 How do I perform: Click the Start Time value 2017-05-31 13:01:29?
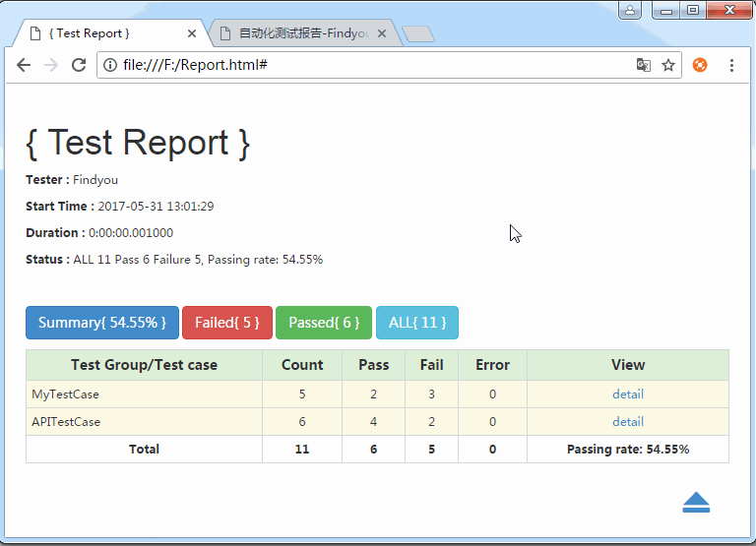(x=156, y=207)
